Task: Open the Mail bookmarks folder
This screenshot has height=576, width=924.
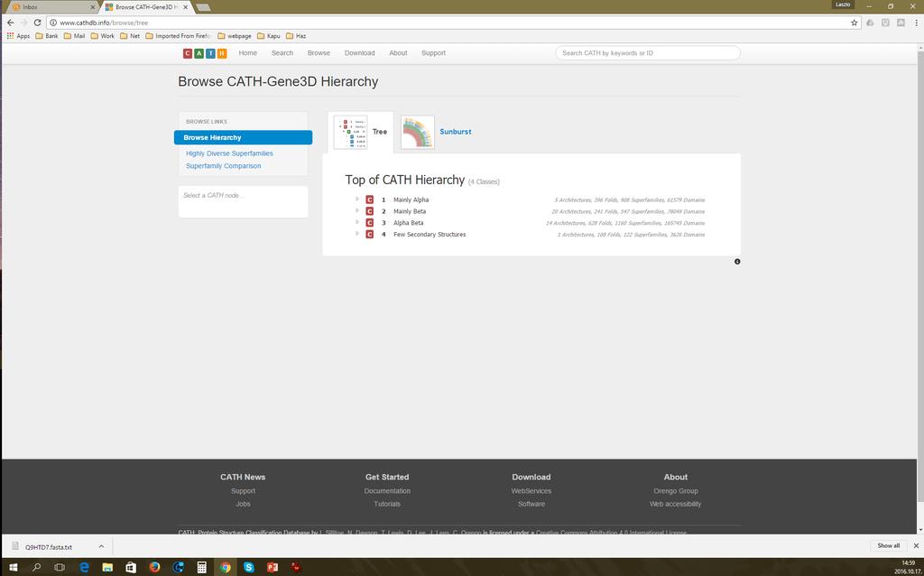Action: 75,36
